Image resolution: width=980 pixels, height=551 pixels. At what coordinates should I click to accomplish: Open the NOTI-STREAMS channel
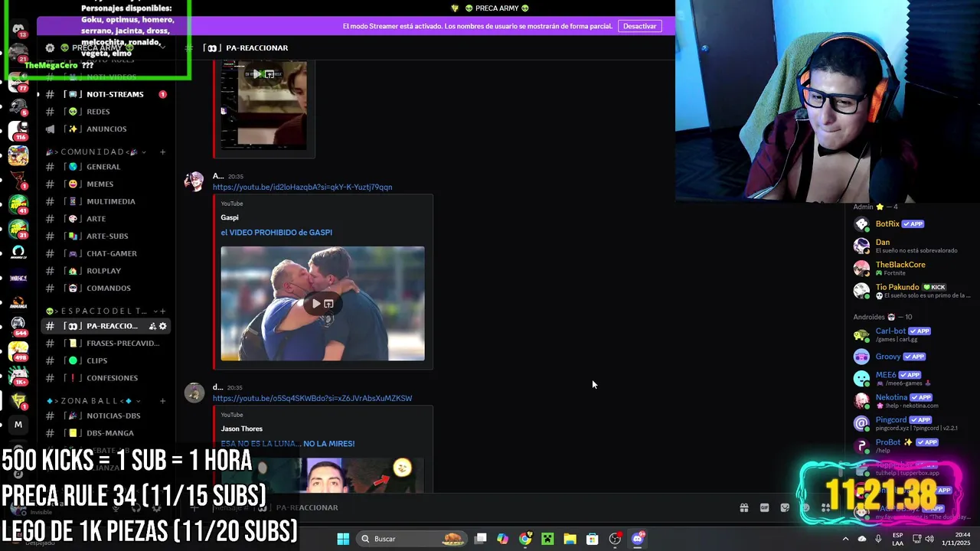pyautogui.click(x=106, y=94)
